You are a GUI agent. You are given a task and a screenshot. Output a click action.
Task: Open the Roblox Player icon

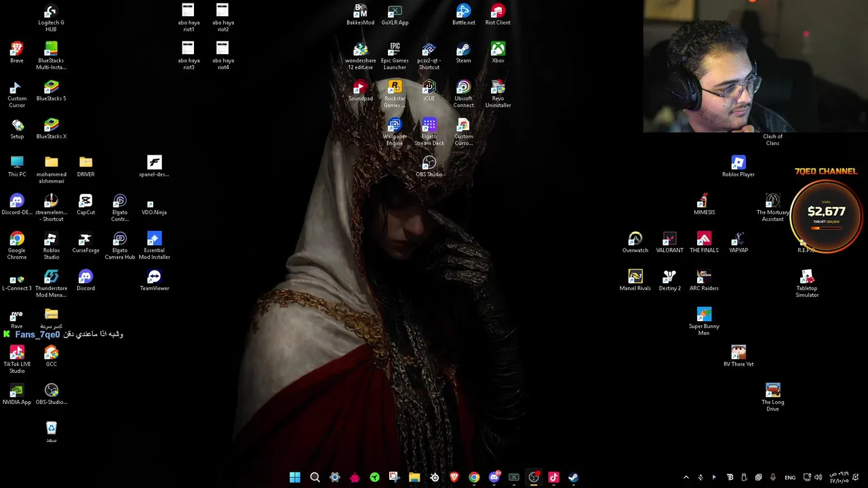[x=738, y=167]
